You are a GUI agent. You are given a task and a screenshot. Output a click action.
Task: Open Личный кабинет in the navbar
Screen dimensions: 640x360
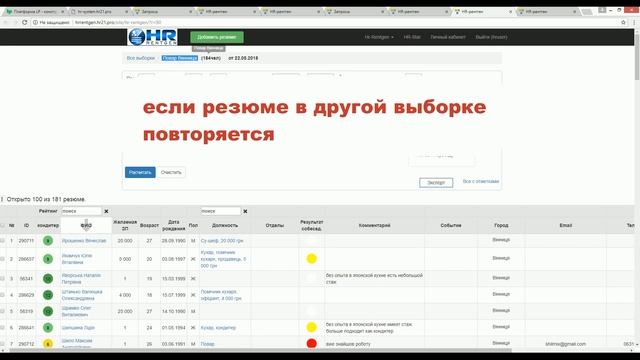click(448, 37)
